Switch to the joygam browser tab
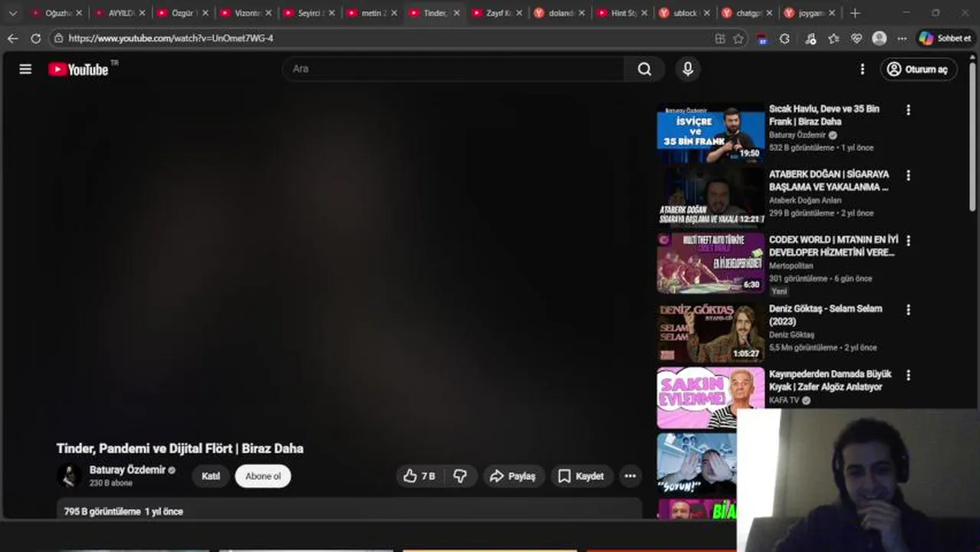Screen dimensions: 980x552 (811, 13)
